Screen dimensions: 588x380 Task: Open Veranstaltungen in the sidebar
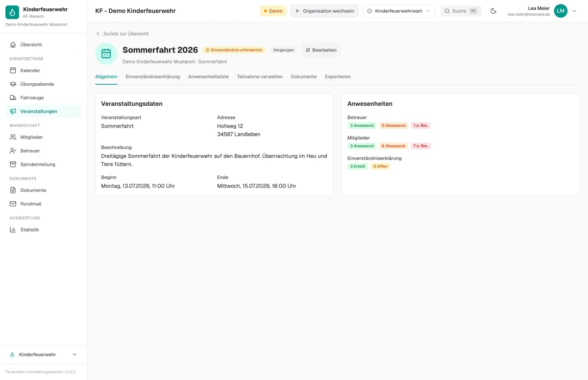coord(43,111)
